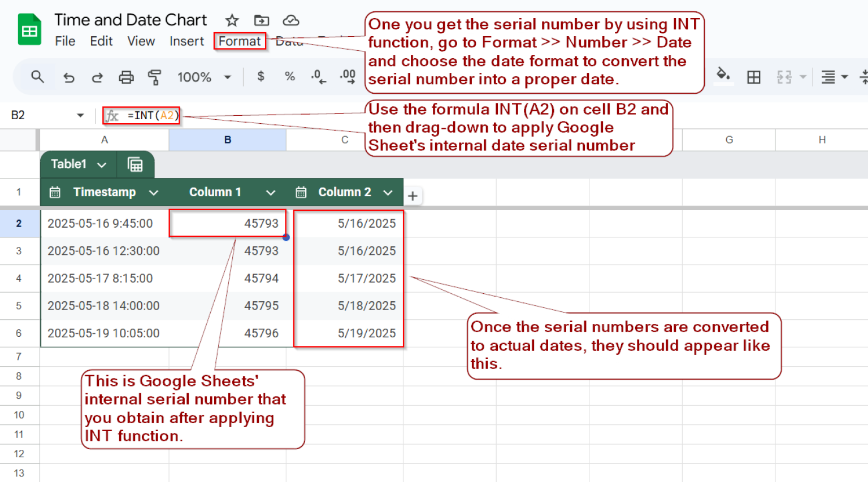Toggle search within the sheet
This screenshot has height=482, width=868.
(37, 77)
